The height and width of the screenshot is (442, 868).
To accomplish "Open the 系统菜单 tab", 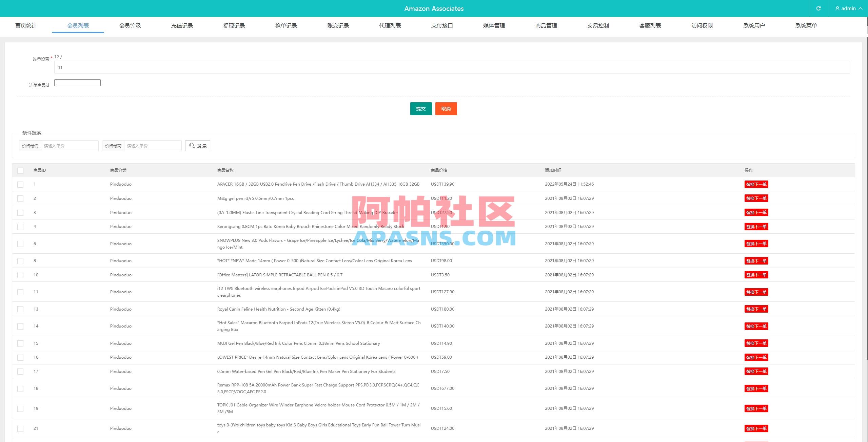I will coord(806,25).
